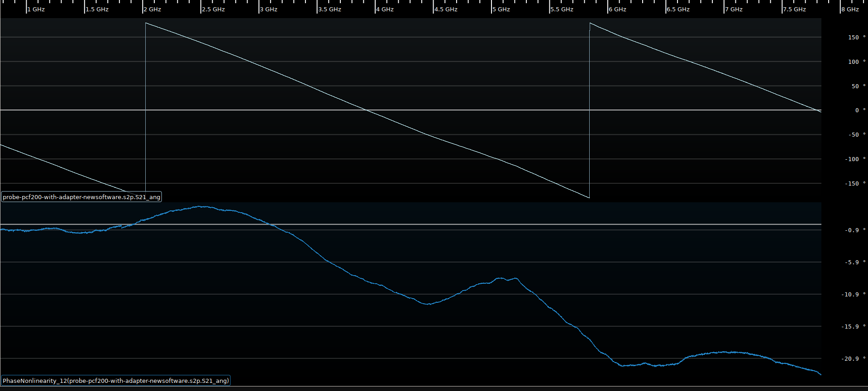This screenshot has width=868, height=391.
Task: Select the PhaseNonlinearity_12 waveform label
Action: (x=116, y=381)
